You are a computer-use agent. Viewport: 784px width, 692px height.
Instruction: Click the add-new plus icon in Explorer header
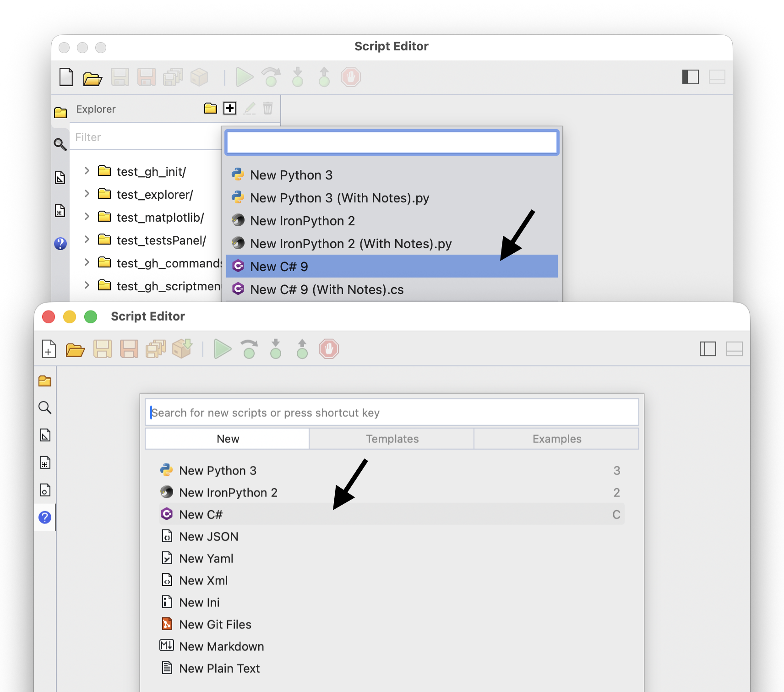pos(230,108)
